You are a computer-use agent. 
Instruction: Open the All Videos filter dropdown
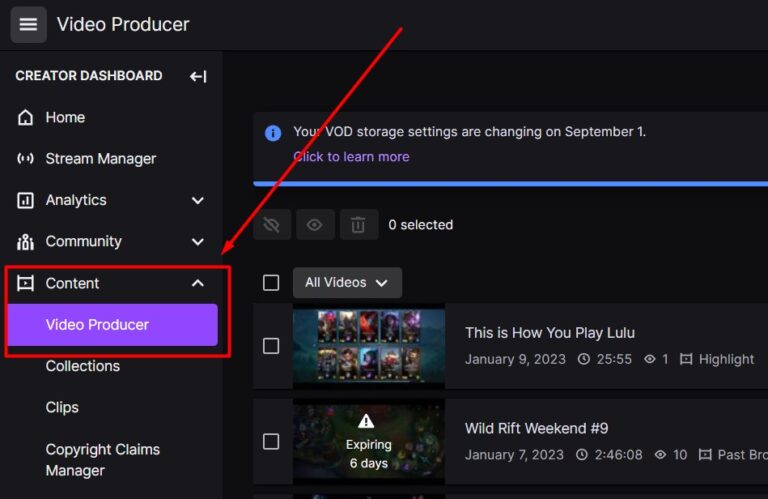click(x=347, y=283)
